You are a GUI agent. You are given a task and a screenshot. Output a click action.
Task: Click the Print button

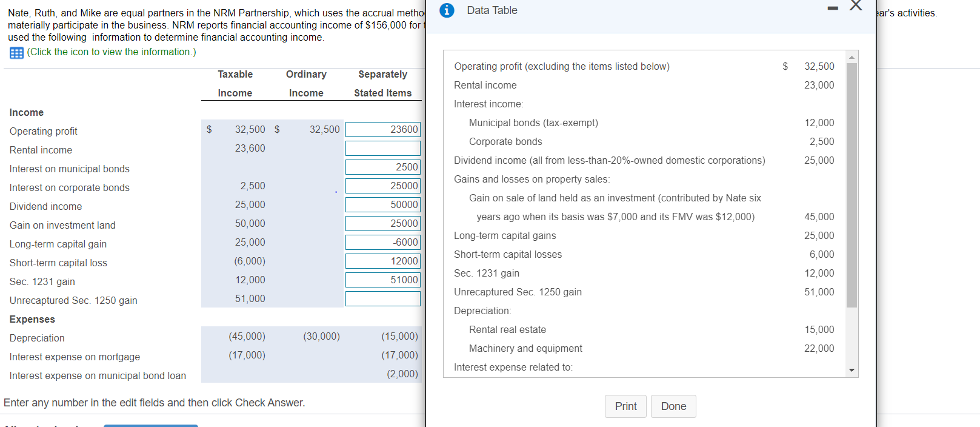[x=625, y=406]
